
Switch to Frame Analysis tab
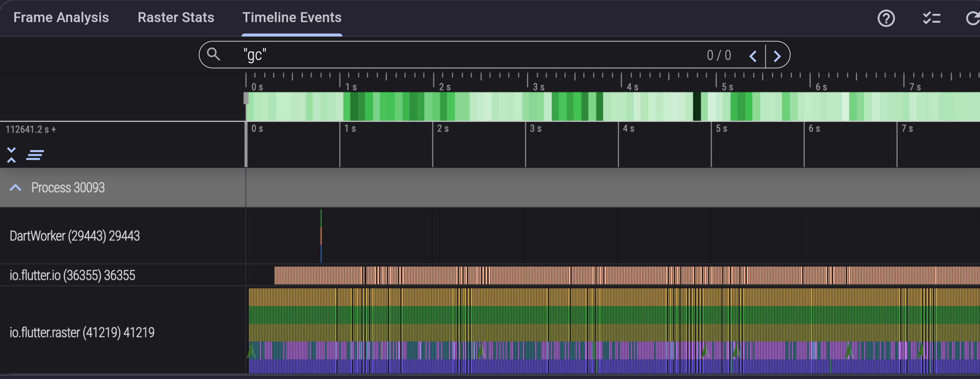click(61, 17)
